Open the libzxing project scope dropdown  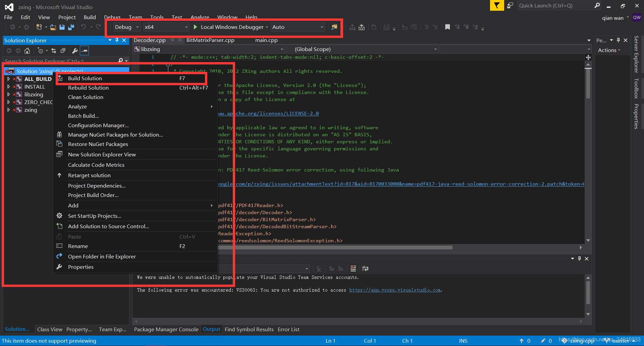point(209,49)
